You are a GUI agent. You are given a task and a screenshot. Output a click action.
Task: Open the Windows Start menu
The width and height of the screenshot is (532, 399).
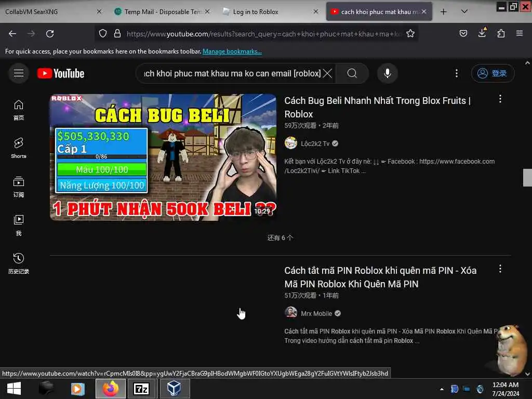[14, 389]
